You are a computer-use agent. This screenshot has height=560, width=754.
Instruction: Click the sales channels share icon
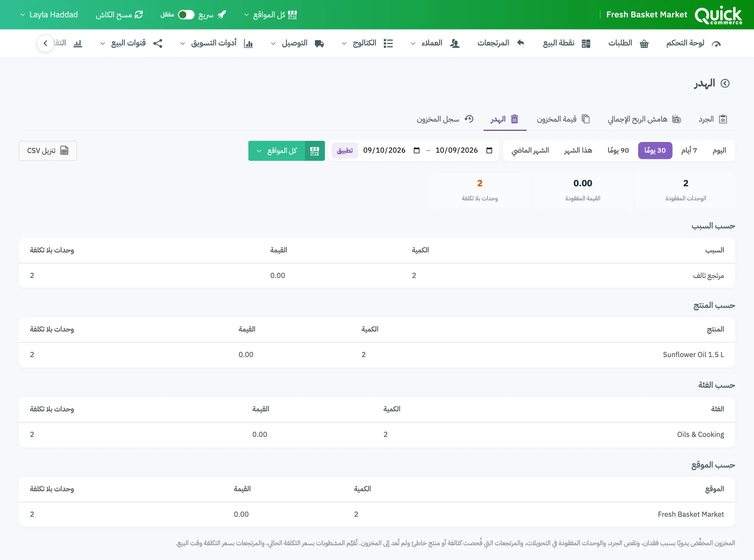[158, 44]
